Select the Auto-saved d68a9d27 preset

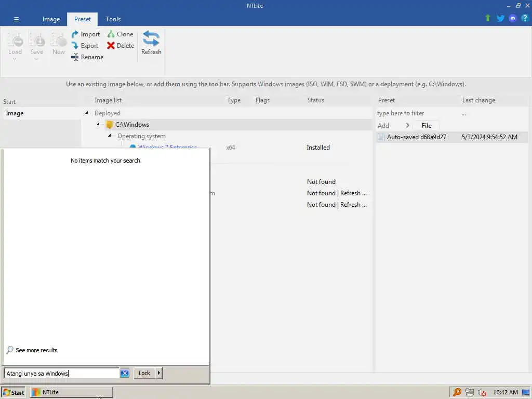(451, 137)
